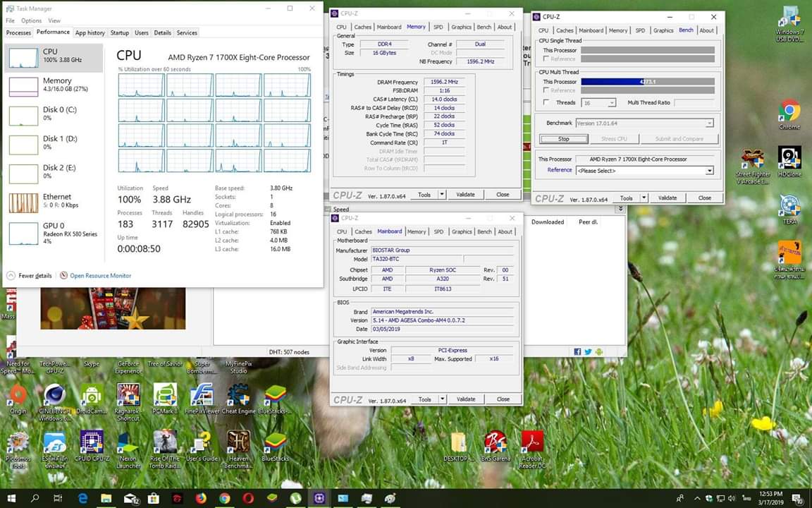Stop the running CPU-Z benchmark

click(x=564, y=139)
